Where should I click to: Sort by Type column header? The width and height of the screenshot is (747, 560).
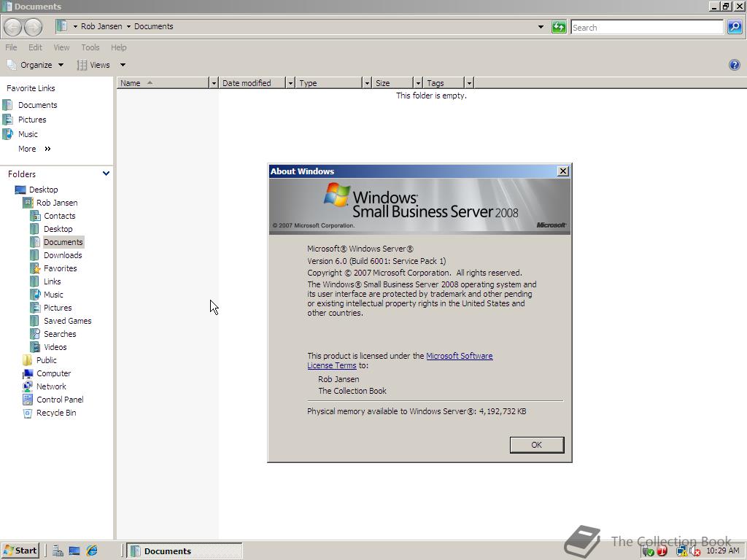tap(329, 83)
